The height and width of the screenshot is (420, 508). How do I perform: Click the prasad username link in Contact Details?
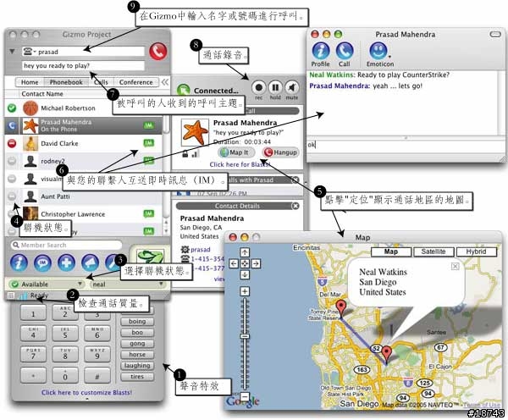tap(200, 250)
